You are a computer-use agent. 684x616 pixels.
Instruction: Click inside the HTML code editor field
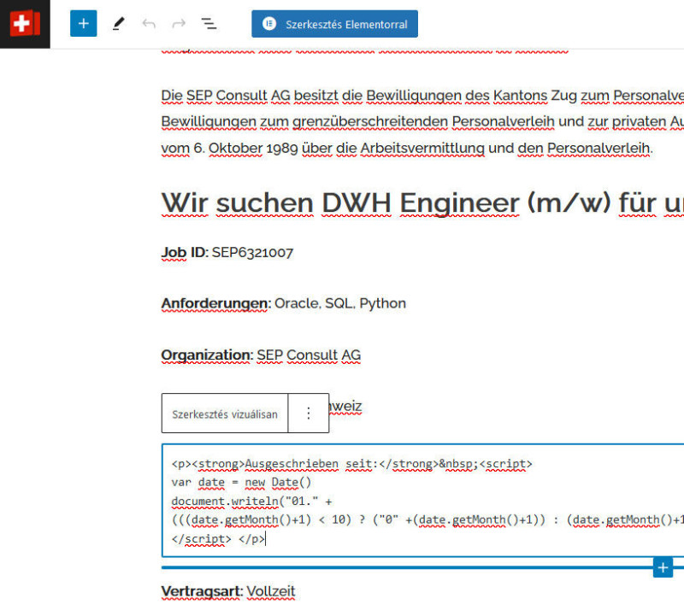[x=422, y=501]
